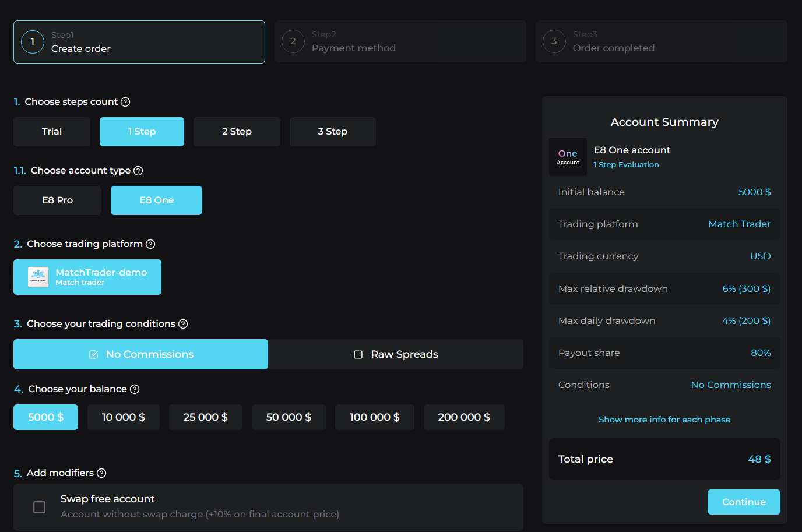Image resolution: width=802 pixels, height=532 pixels.
Task: Go to Step3 Order completed tab
Action: pyautogui.click(x=662, y=41)
